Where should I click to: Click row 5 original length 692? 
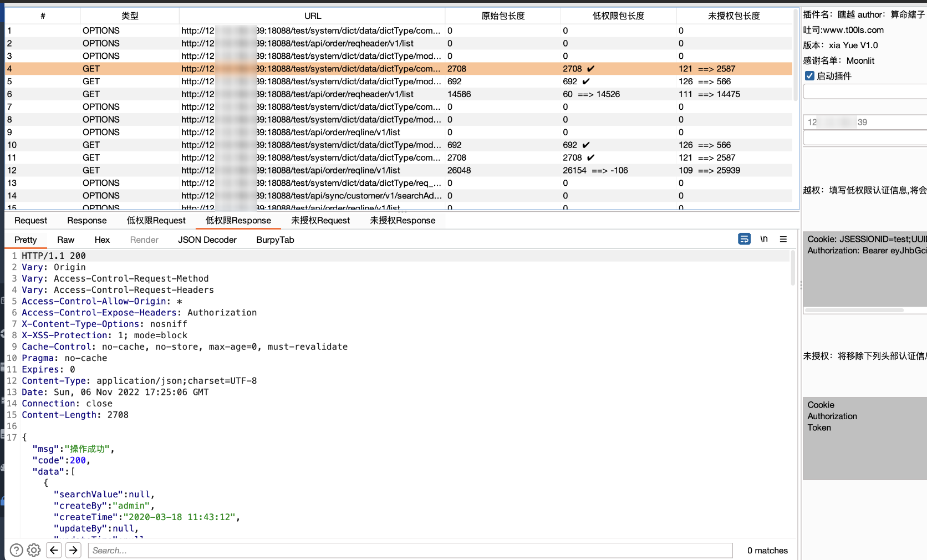click(455, 82)
